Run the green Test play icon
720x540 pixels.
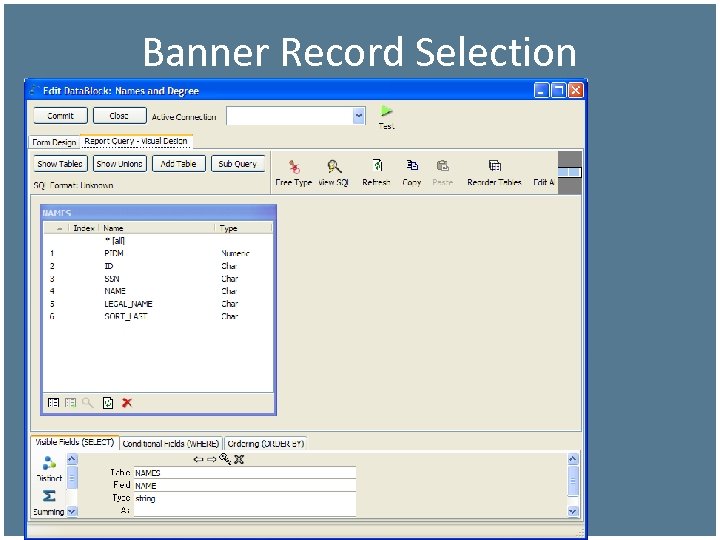(x=387, y=111)
